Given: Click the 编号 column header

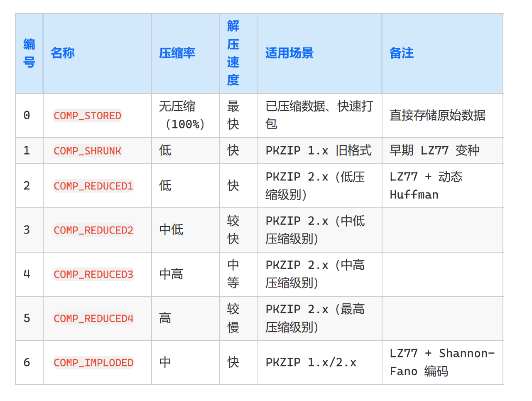Looking at the screenshot, I should coord(29,53).
